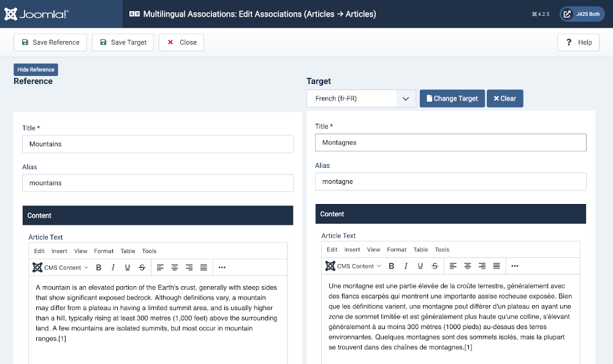Open CMS Content menu in the Target editor
Screen dimensions: 613x364
pos(353,266)
